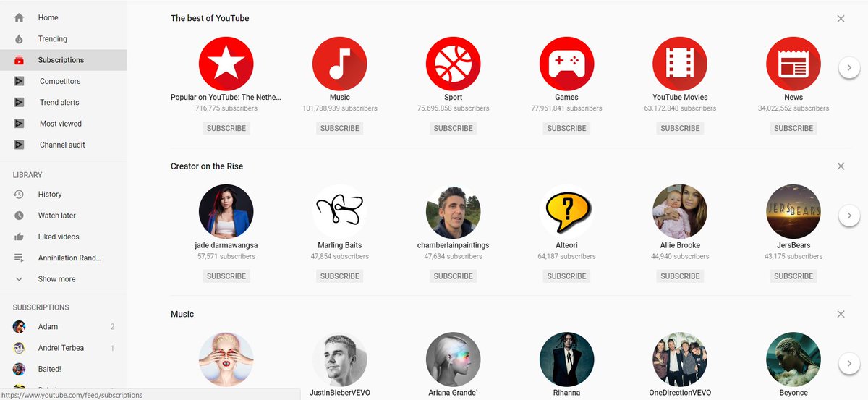Click the Watch later clock icon
Viewport: 868px width, 400px height.
coord(20,216)
